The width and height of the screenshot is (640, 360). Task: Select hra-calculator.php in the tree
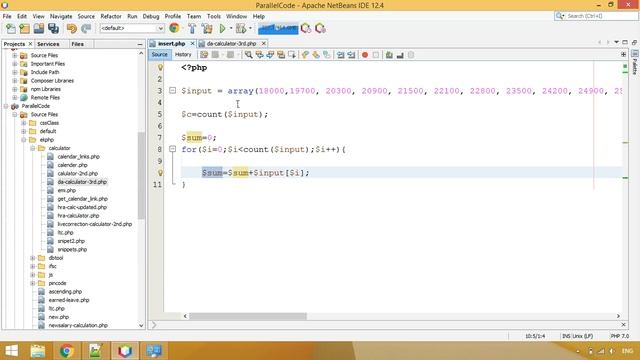tap(78, 216)
